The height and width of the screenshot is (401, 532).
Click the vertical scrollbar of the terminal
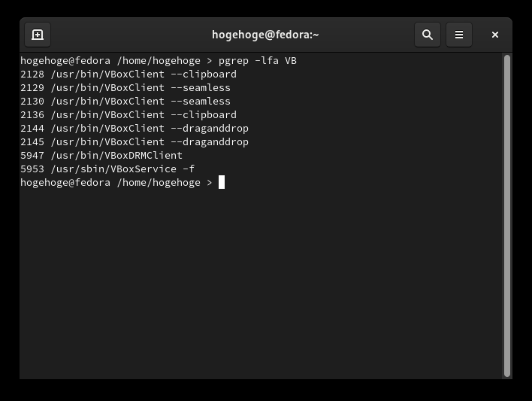pos(507,215)
